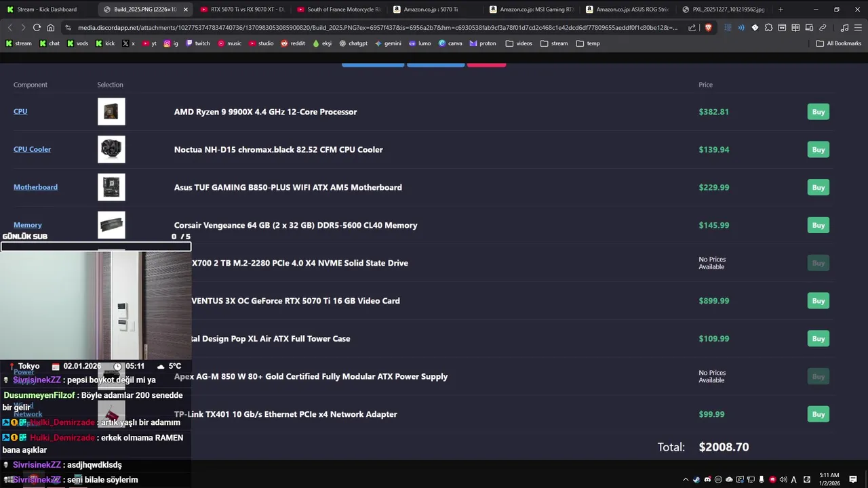Viewport: 868px width, 488px height.
Task: Open the 'kick' bookmark
Action: click(105, 43)
